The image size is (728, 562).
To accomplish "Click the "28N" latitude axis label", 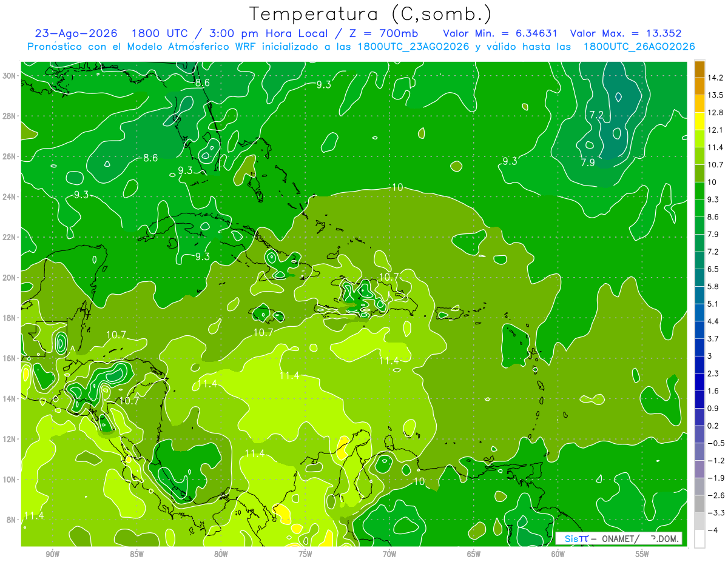I will pyautogui.click(x=10, y=116).
